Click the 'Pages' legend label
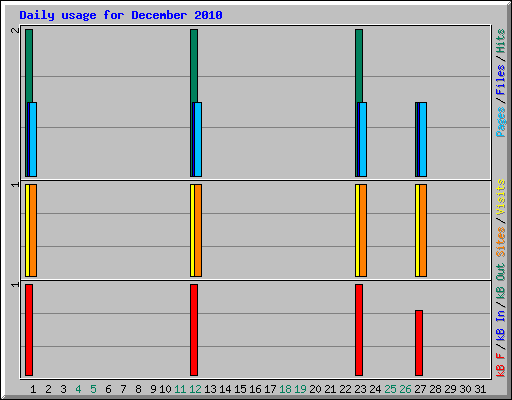 pos(500,122)
